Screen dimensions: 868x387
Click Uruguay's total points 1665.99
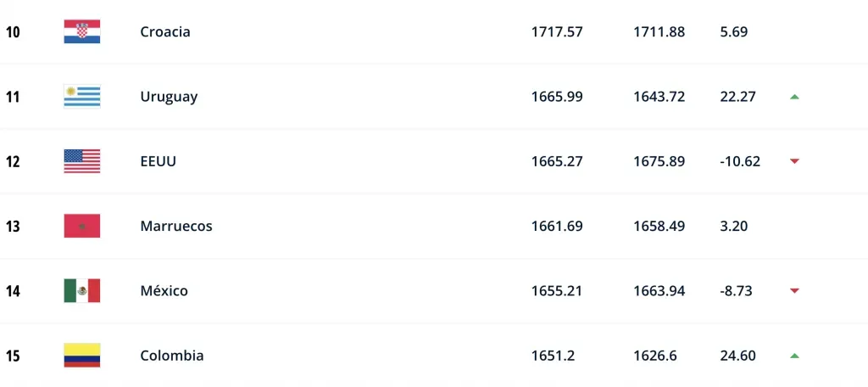point(557,97)
